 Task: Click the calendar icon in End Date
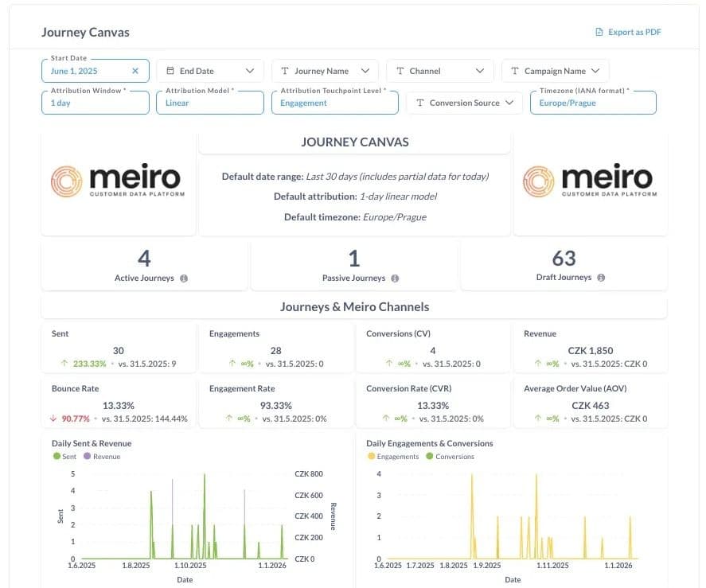170,71
